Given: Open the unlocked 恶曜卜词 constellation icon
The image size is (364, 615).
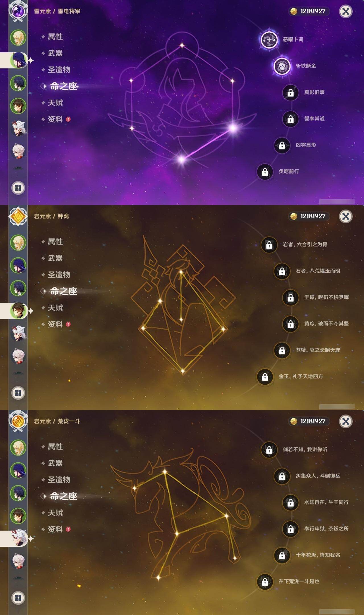Looking at the screenshot, I should click(269, 40).
